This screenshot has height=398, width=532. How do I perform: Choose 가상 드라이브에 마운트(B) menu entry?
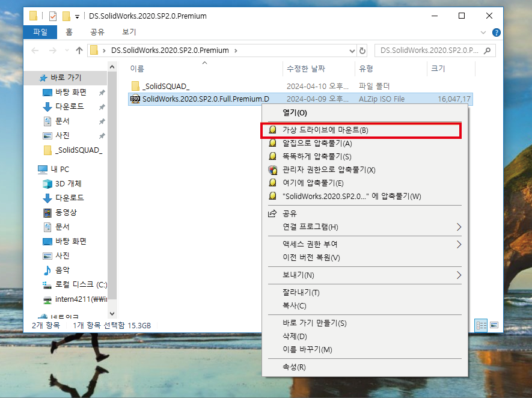(365, 130)
